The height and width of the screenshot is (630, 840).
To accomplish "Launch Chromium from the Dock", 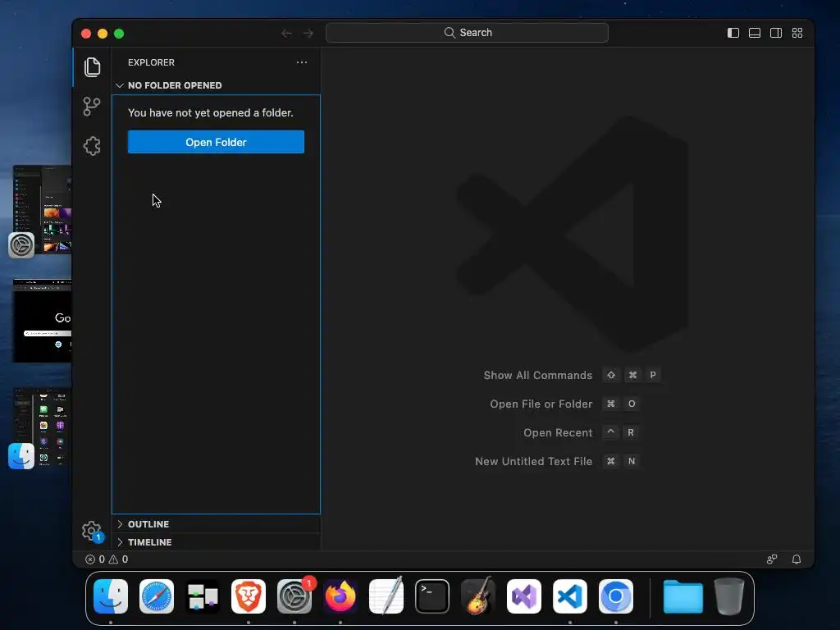I will point(616,596).
